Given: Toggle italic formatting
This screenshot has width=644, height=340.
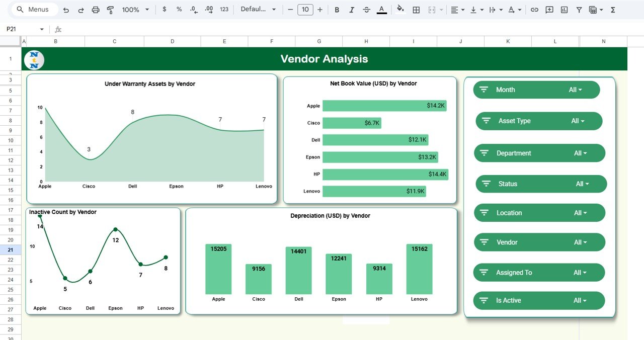Looking at the screenshot, I should click(352, 10).
